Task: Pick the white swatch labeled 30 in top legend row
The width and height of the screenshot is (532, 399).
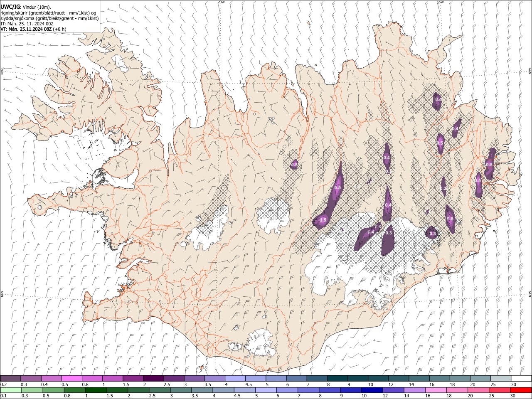Action: (521, 378)
